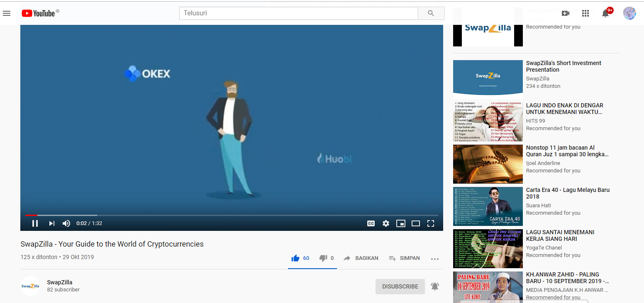Switch to theater mode
Screen dimensions: 644x303
[x=416, y=223]
